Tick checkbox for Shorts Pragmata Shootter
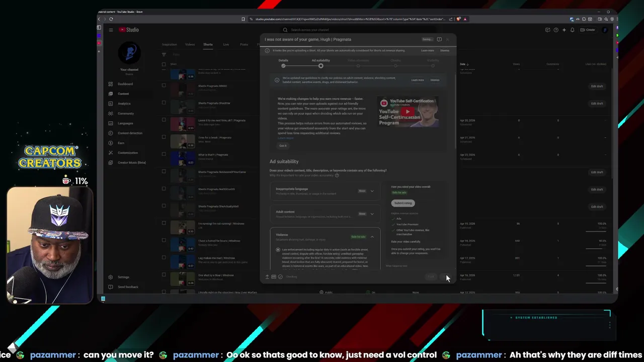 click(164, 103)
